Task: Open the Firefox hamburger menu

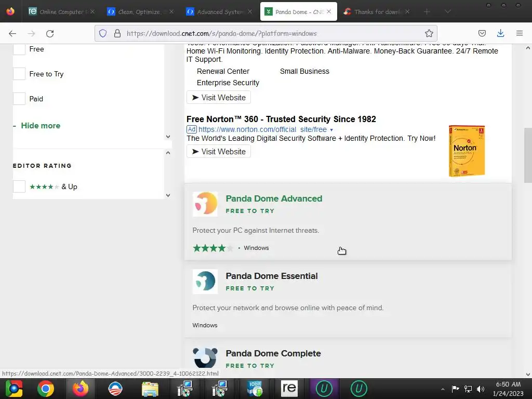Action: click(520, 33)
